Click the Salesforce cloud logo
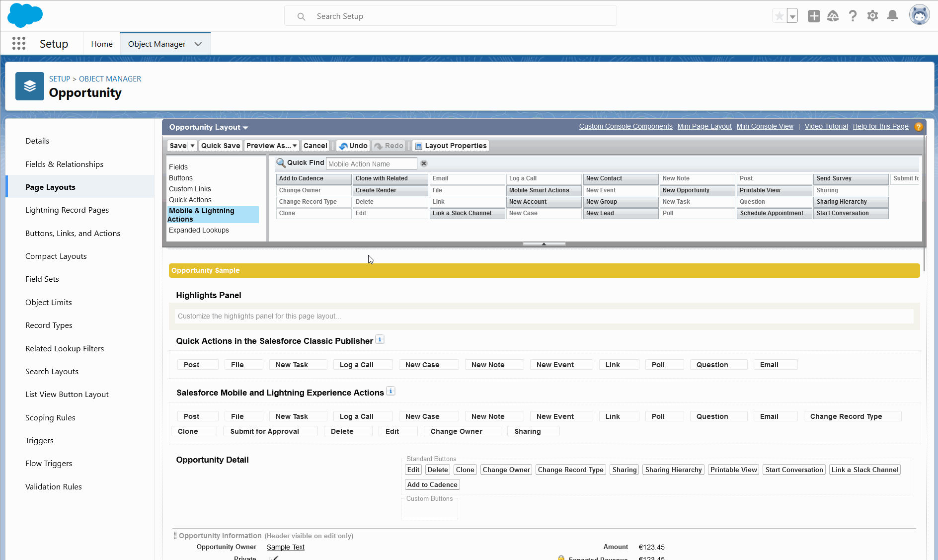This screenshot has width=938, height=560. pyautogui.click(x=25, y=15)
